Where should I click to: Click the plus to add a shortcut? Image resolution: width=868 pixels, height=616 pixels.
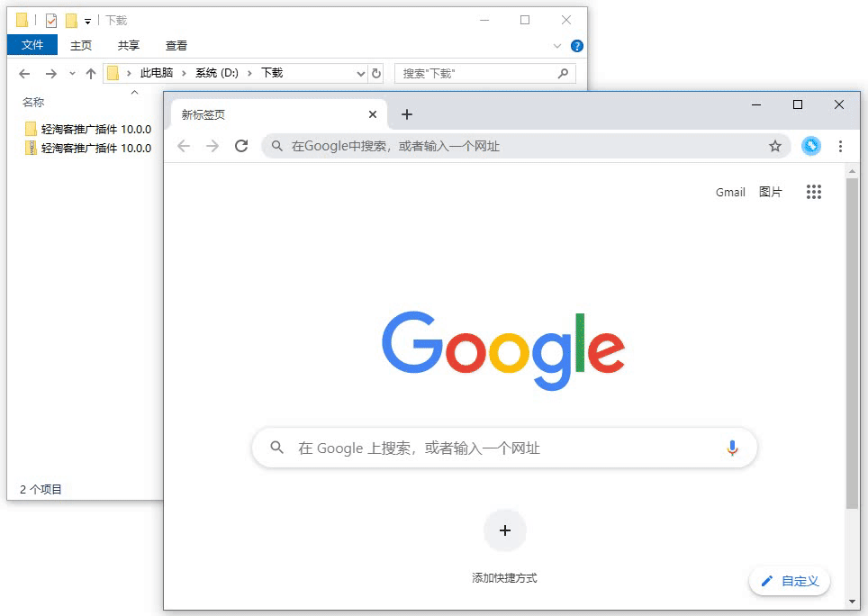pyautogui.click(x=505, y=530)
